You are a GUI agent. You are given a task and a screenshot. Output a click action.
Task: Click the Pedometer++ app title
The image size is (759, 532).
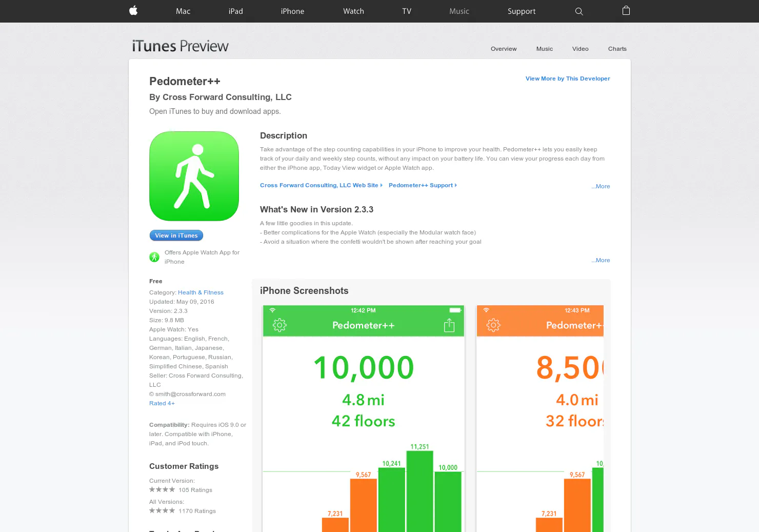[x=185, y=81]
